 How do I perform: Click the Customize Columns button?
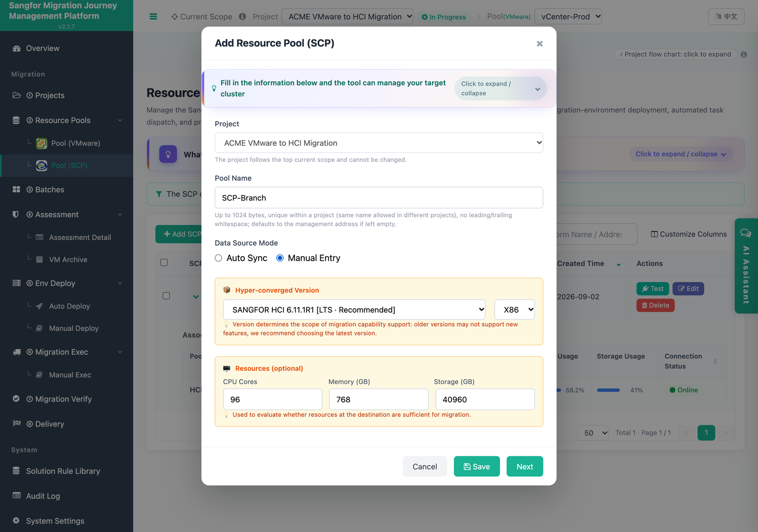[x=688, y=234]
